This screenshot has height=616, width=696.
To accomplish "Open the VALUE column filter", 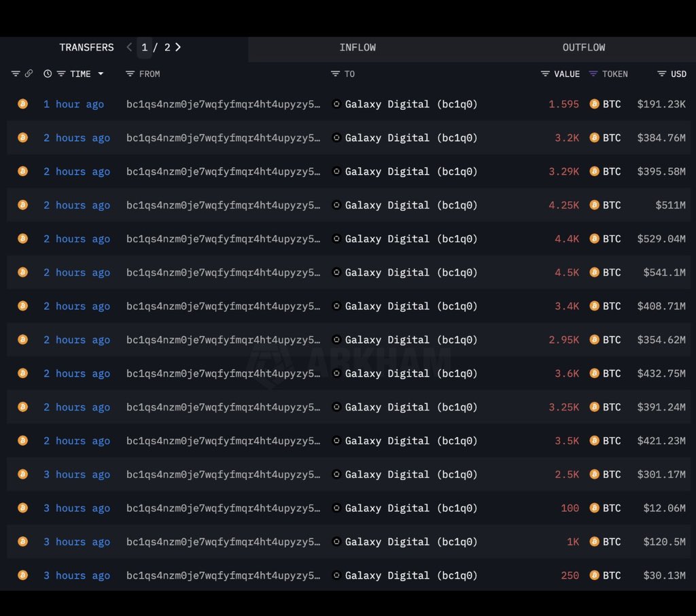I will click(x=545, y=73).
